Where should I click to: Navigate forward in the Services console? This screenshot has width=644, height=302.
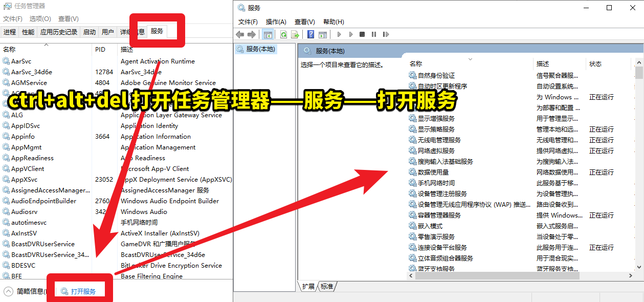click(251, 34)
